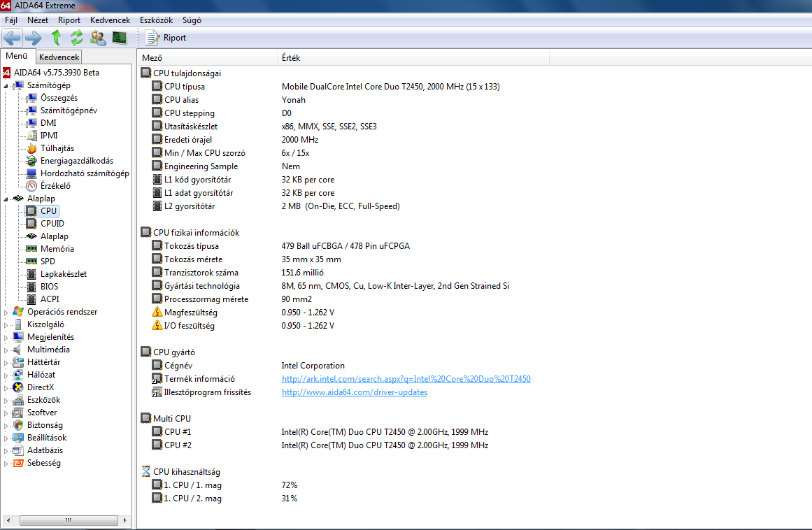Screen dimensions: 812x530
Task: Select the Összegzés tree item
Action: 59,98
